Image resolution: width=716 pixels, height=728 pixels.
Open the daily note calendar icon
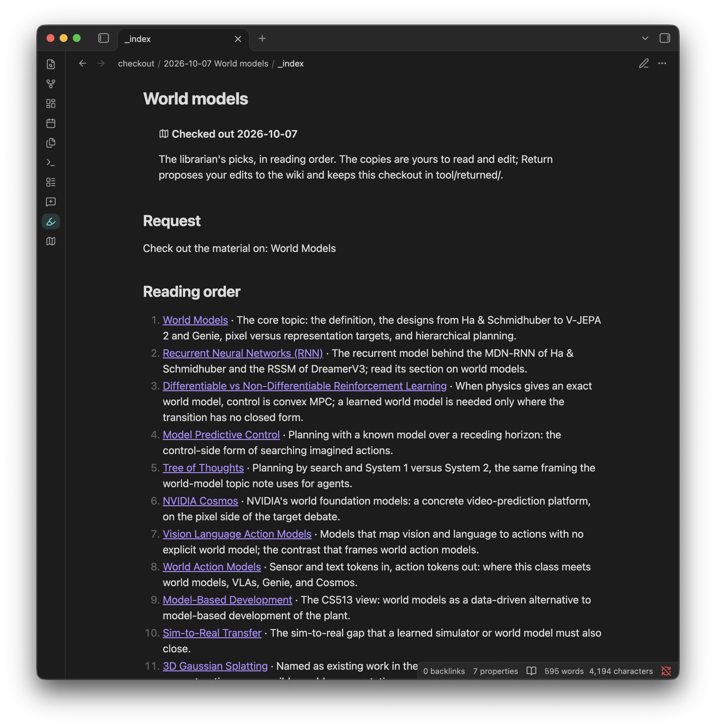tap(51, 123)
